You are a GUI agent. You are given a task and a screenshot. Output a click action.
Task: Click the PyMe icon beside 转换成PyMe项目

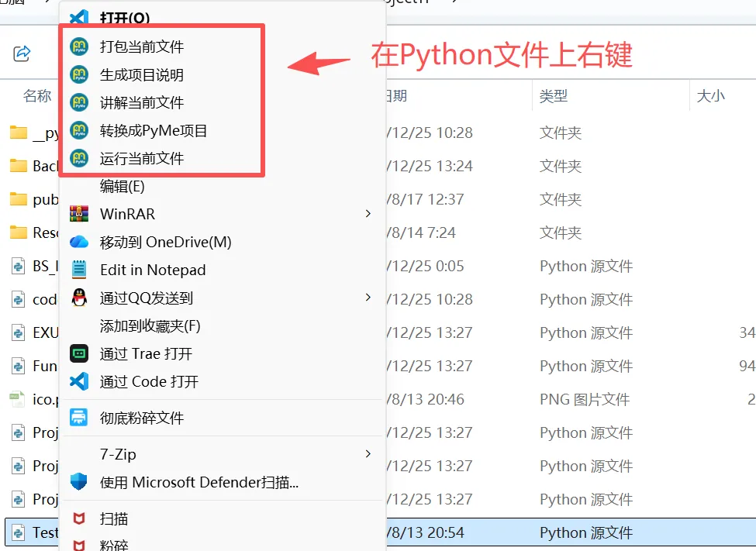point(79,130)
